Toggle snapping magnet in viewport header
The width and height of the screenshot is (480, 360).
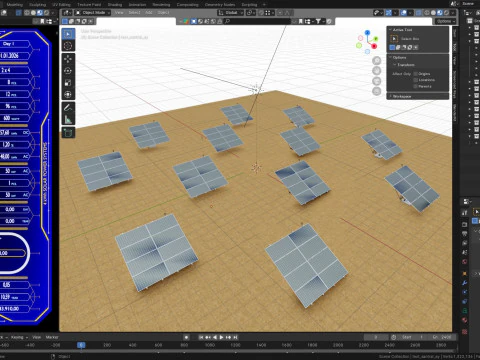point(261,13)
